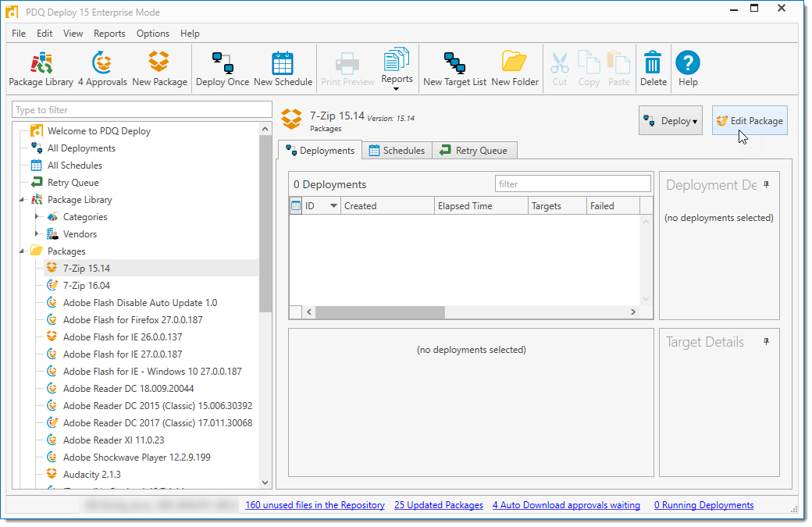Click the Edit Package button

(750, 120)
